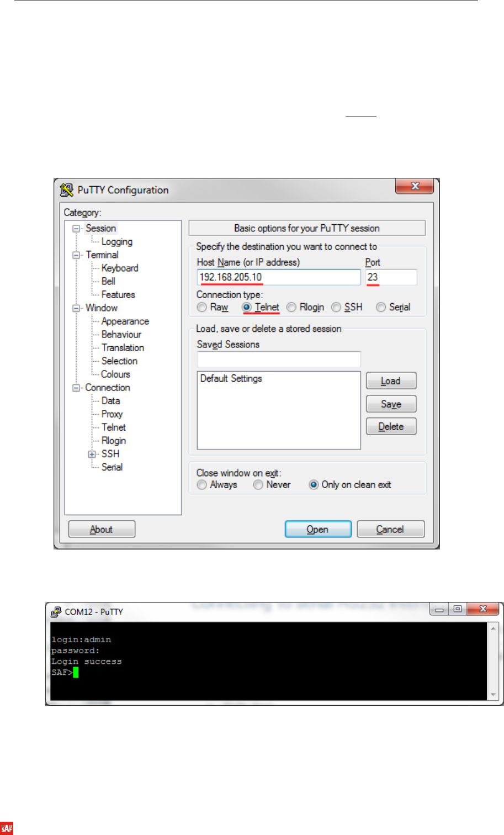504x835 pixels.
Task: Click the SAF> prompt in terminal
Action: [62, 673]
